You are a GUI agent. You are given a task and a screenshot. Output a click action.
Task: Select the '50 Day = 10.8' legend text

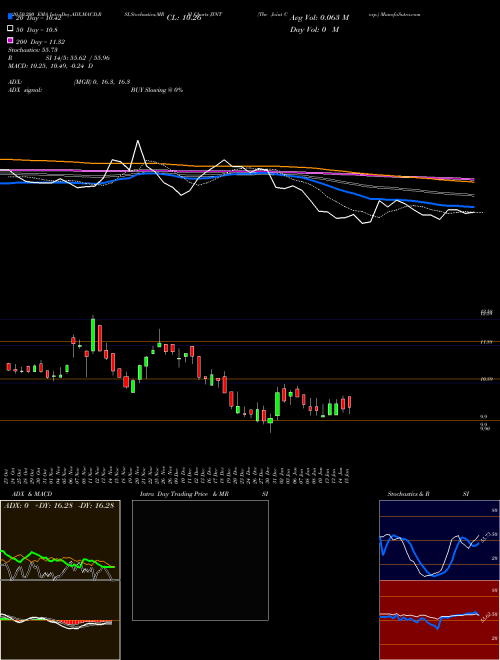coord(37,30)
